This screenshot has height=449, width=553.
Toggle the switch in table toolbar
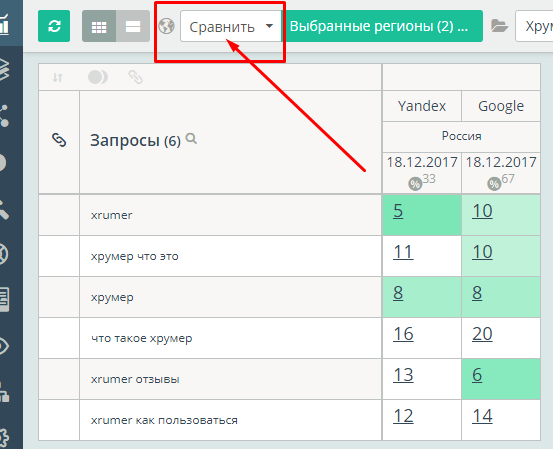pos(98,77)
